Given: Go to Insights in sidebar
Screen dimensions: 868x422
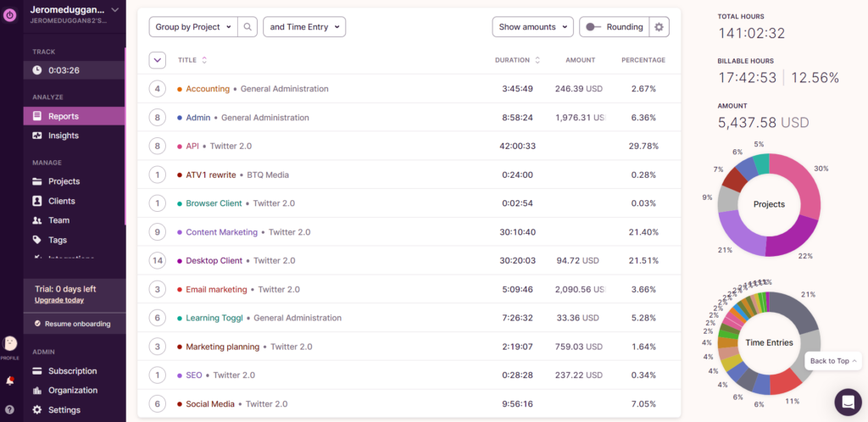Looking at the screenshot, I should 64,136.
